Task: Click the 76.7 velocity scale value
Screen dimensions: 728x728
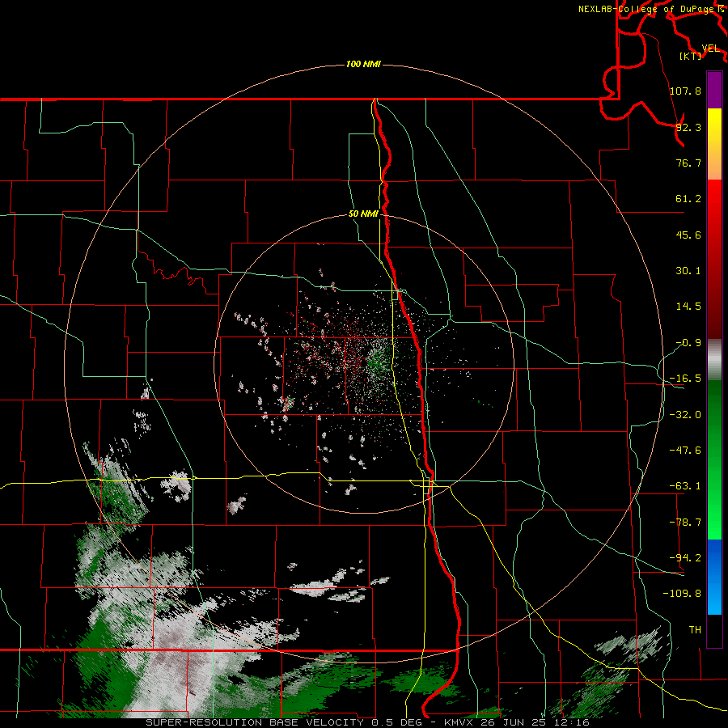Action: click(688, 163)
